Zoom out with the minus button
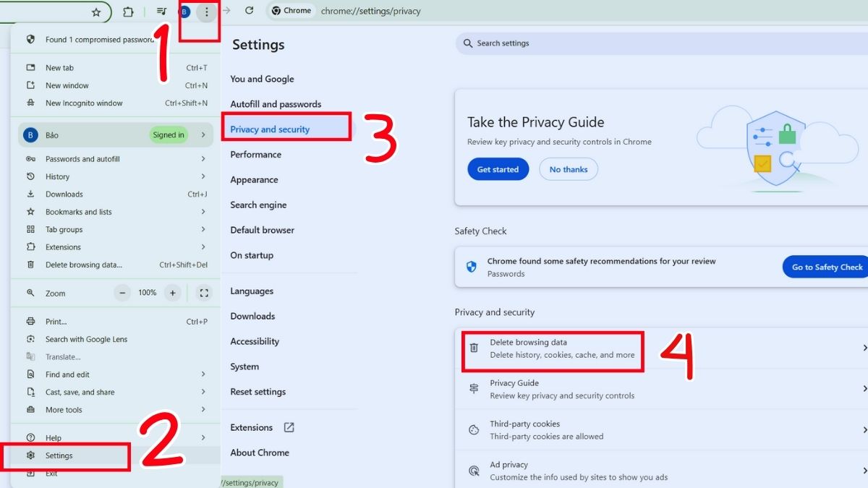Screen dimensions: 868x488 point(123,293)
